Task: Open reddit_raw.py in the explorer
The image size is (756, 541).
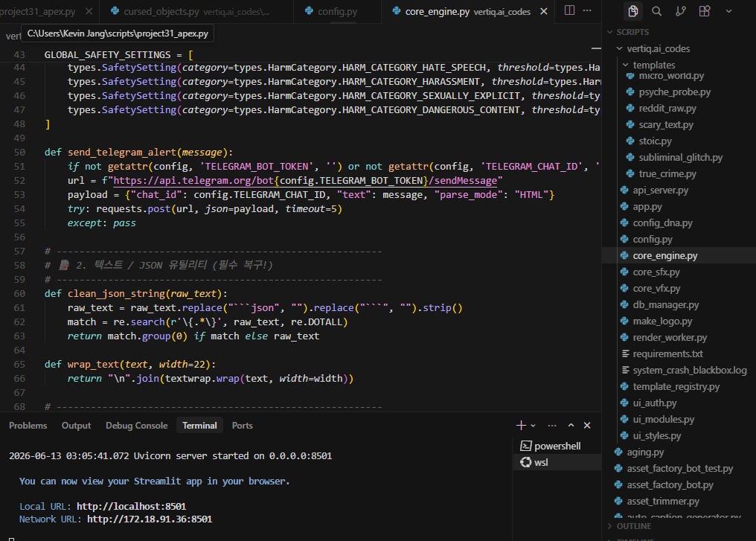Action: 667,109
